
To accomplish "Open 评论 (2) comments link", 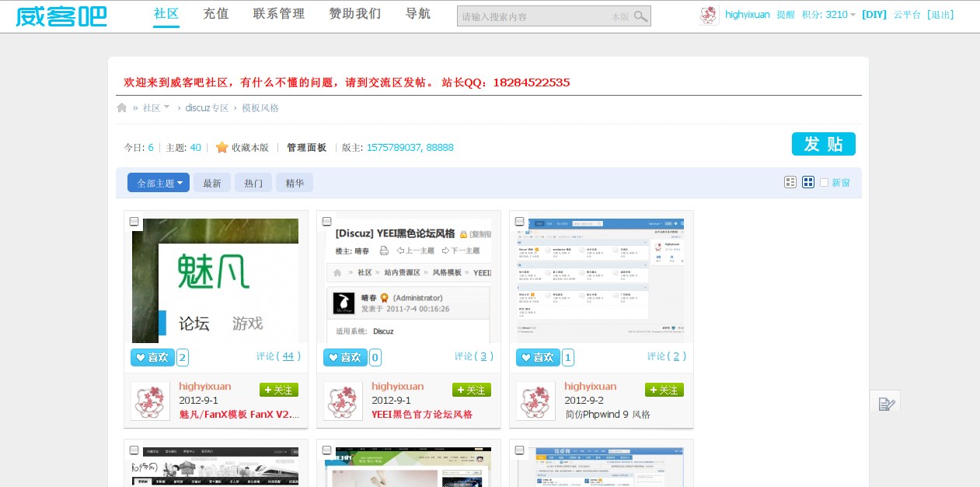I will click(667, 356).
